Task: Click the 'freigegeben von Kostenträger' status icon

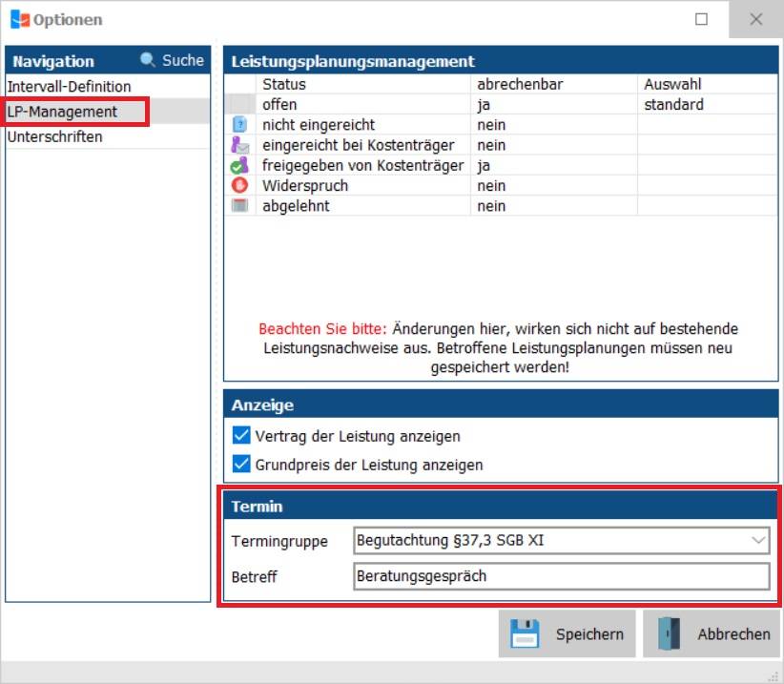Action: (x=239, y=165)
